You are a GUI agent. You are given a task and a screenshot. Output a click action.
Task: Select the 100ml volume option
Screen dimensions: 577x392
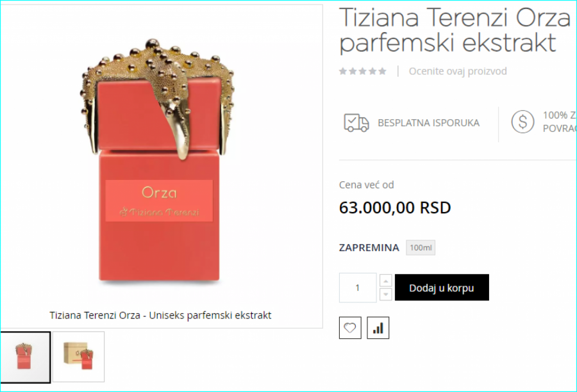421,247
